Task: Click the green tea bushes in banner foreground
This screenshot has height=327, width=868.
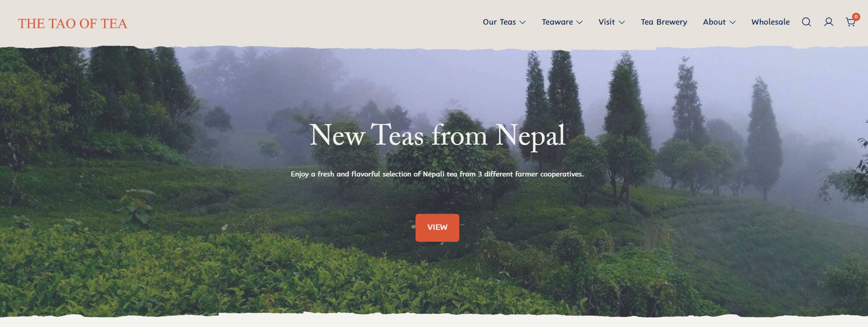Action: (228, 274)
